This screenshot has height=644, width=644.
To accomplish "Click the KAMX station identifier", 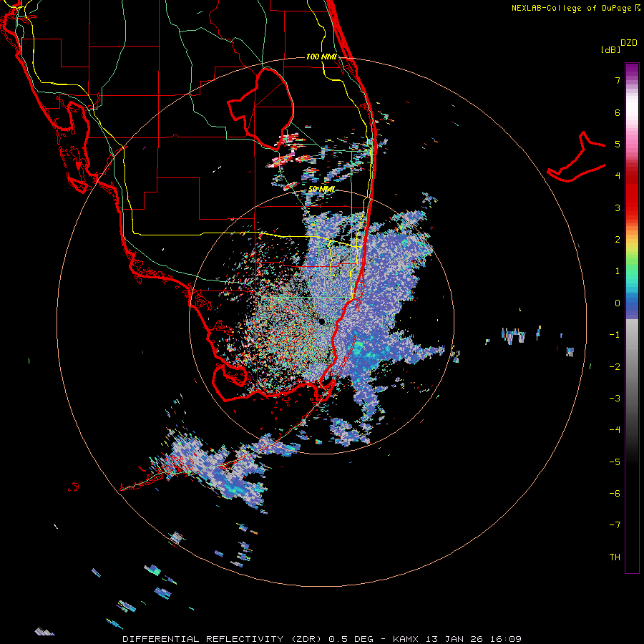I will (x=406, y=639).
